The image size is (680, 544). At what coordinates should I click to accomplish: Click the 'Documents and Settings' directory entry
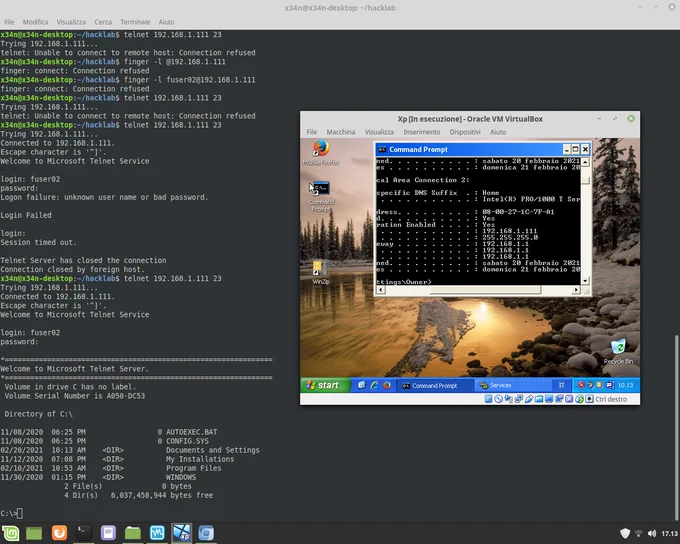pyautogui.click(x=212, y=450)
